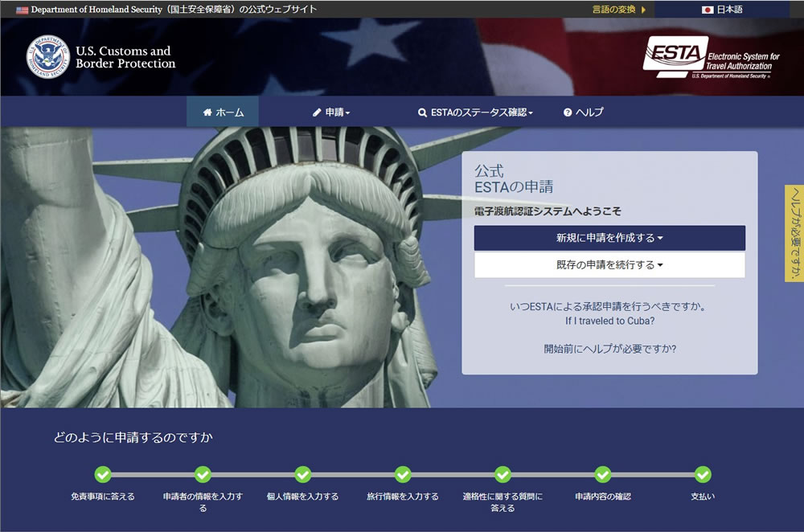Viewport: 804px width, 532px height.
Task: Click the Department of Homeland Security seal
Action: point(47,57)
